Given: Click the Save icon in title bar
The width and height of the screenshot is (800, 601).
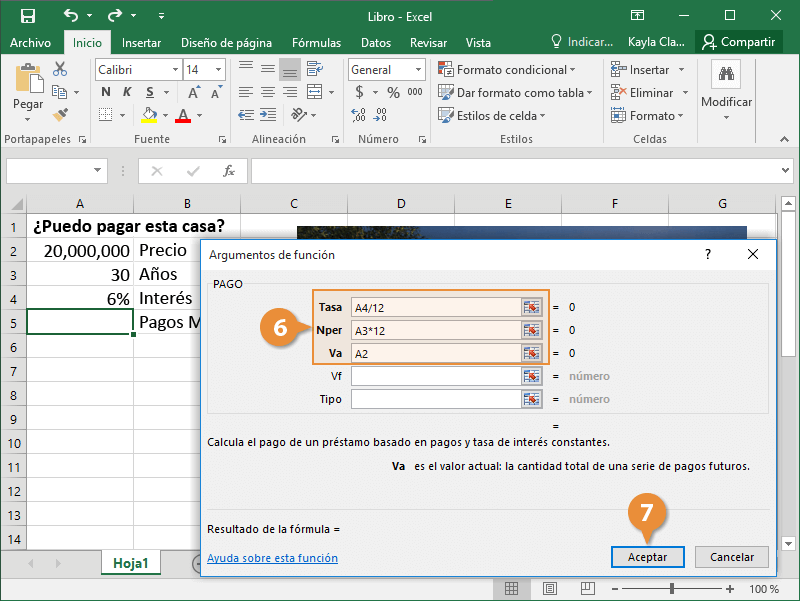Looking at the screenshot, I should click(27, 15).
